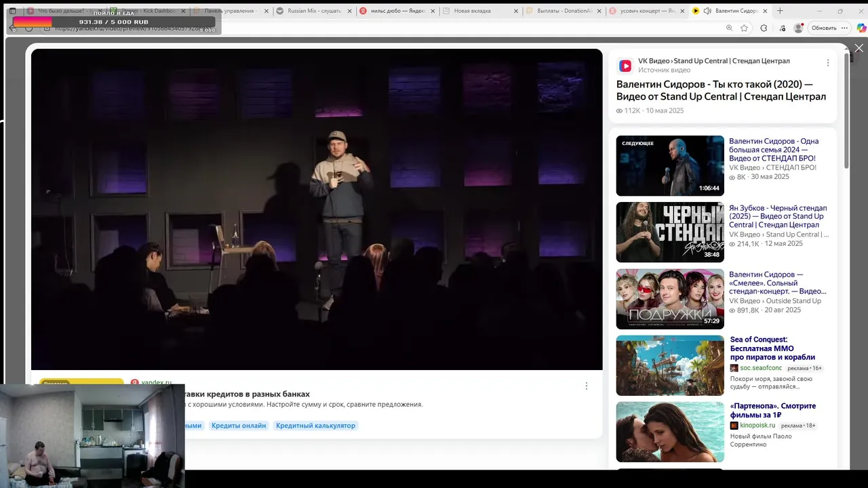868x488 pixels.
Task: Click the soc.seaofconquest ad site icon
Action: 734,368
